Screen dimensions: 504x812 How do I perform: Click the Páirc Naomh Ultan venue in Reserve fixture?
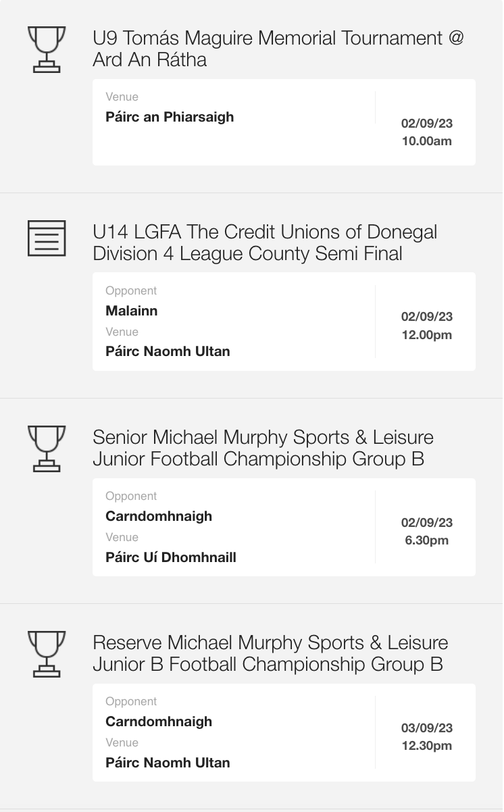tap(168, 763)
